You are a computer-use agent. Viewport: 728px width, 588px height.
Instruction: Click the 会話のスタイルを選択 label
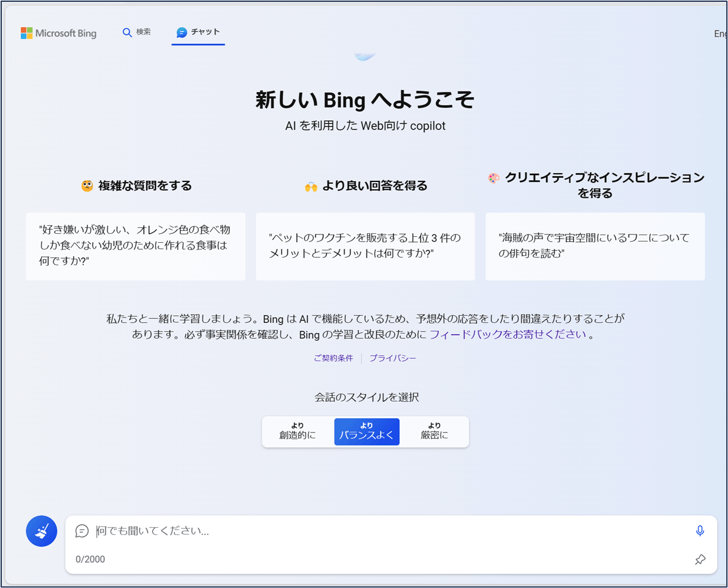(x=366, y=397)
